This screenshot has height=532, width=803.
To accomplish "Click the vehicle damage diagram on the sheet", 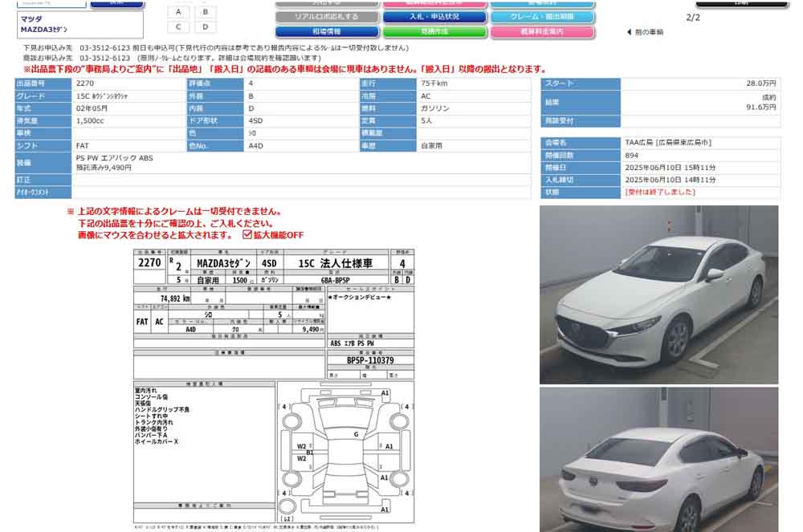I will [345, 451].
